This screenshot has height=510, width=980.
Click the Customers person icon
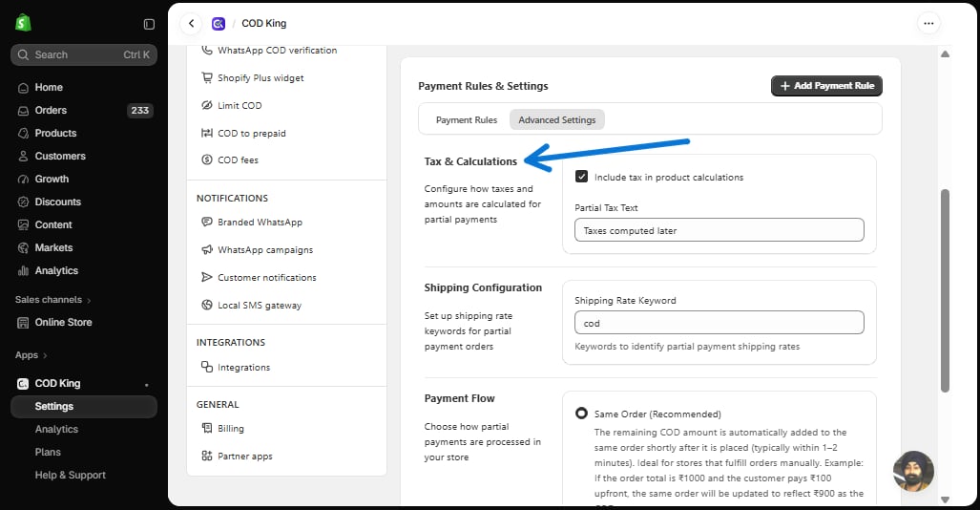pos(23,157)
